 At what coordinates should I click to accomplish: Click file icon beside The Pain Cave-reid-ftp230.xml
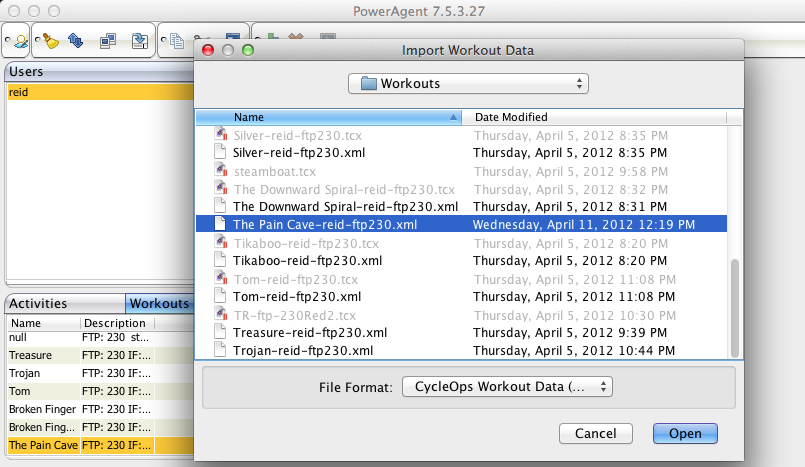tap(220, 224)
